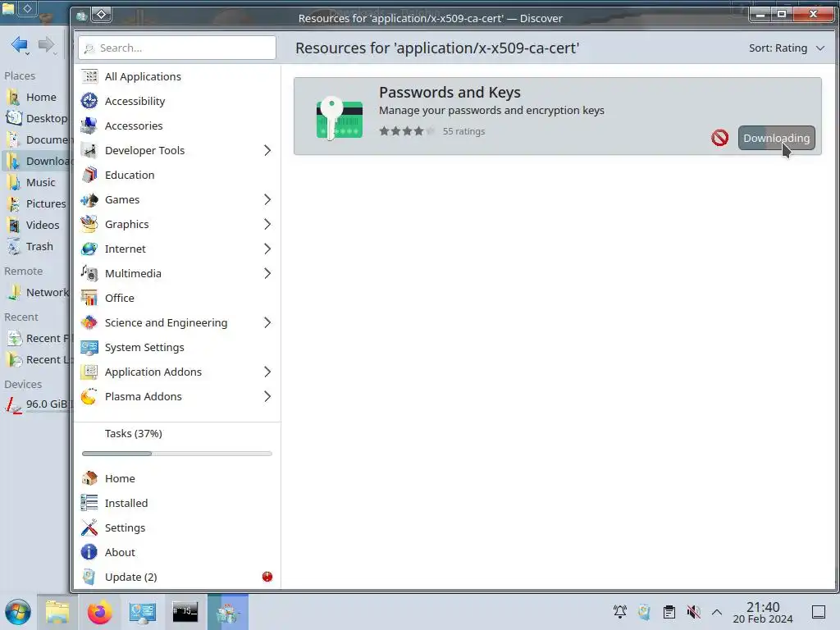Image resolution: width=840 pixels, height=630 pixels.
Task: Open the Accessories category icon
Action: 89,126
